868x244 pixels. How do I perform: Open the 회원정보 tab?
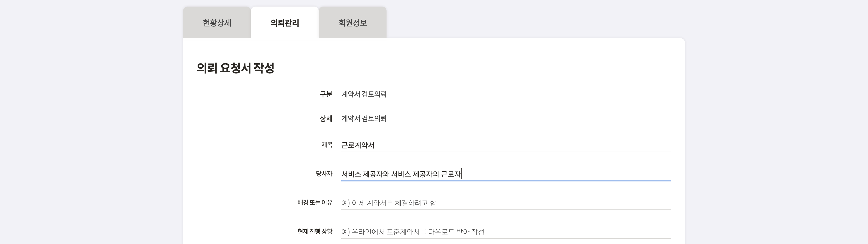[x=352, y=23]
